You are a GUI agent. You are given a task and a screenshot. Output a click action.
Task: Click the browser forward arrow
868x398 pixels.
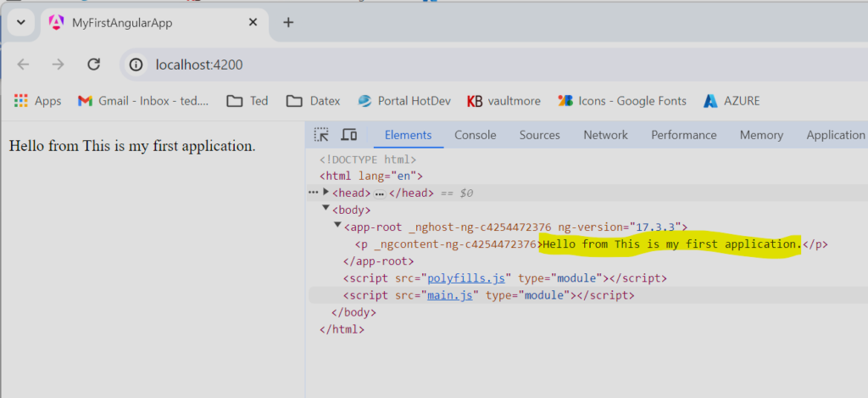click(58, 64)
